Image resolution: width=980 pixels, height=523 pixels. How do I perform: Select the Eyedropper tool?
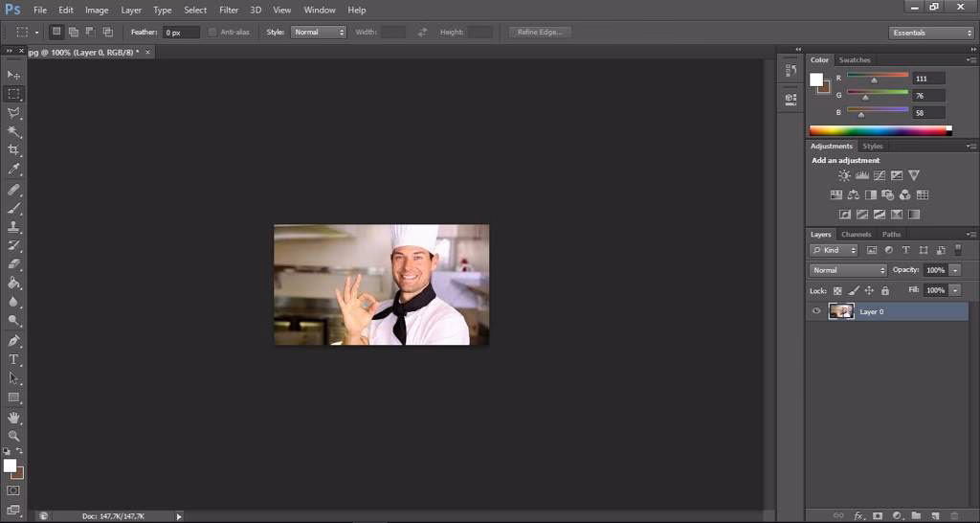(x=14, y=170)
